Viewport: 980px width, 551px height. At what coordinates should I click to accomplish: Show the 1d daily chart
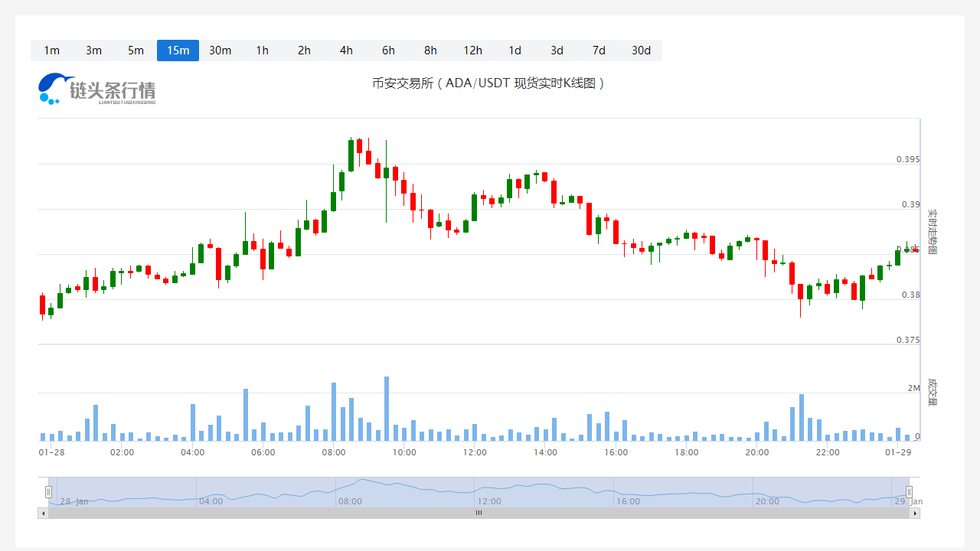[x=514, y=51]
